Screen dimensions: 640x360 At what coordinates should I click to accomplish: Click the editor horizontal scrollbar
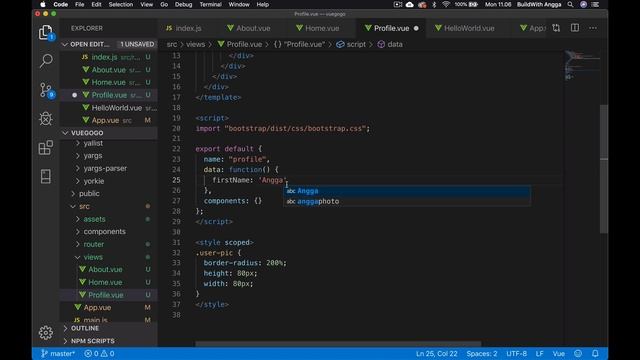338,344
